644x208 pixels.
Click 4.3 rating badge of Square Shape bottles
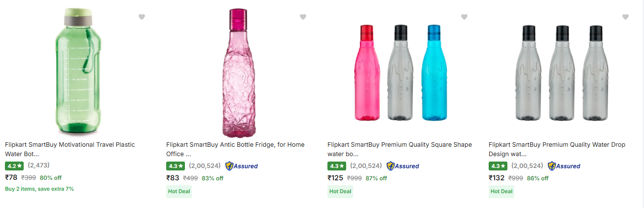[x=337, y=166]
